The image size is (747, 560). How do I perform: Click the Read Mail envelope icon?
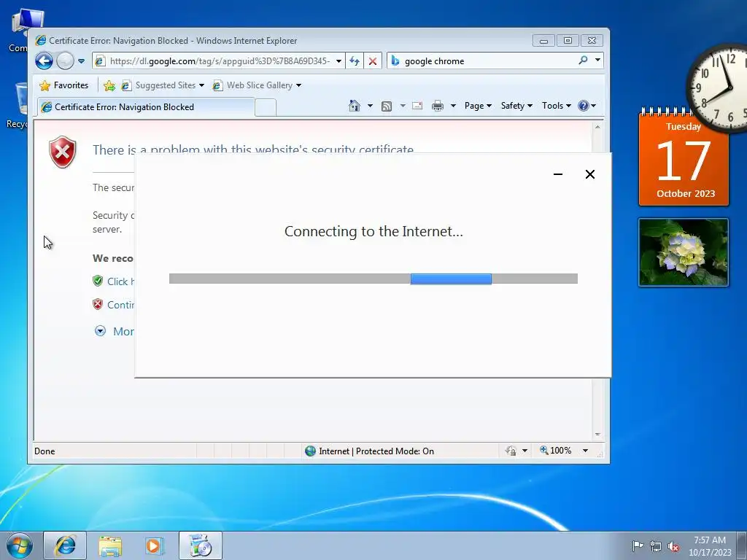coord(417,106)
